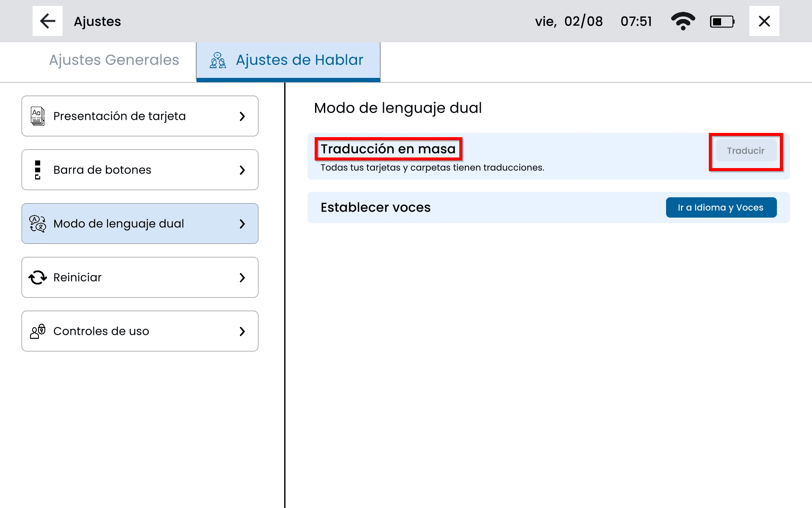Screen dimensions: 812x508
Task: Click the date and time display
Action: 593,21
